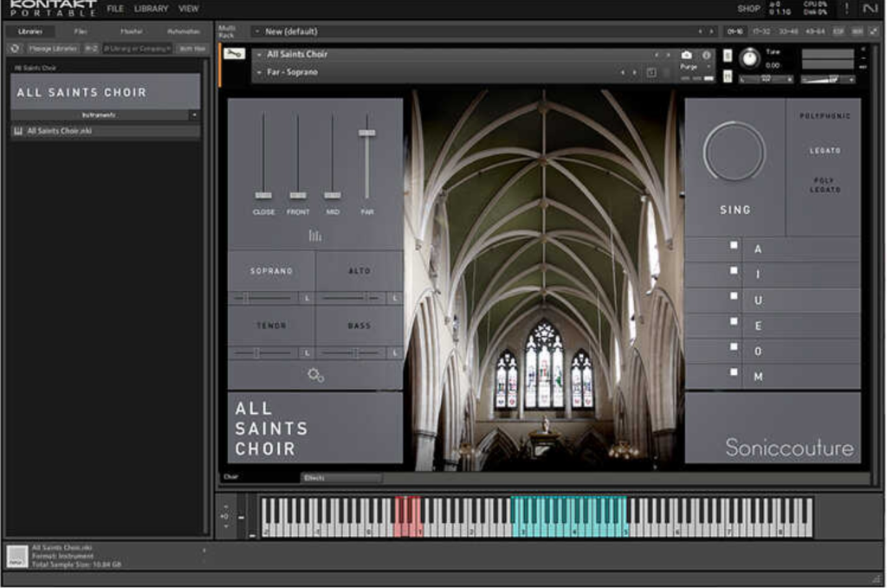Click next multi arrow in Multi Rack
The image size is (887, 588).
[711, 32]
